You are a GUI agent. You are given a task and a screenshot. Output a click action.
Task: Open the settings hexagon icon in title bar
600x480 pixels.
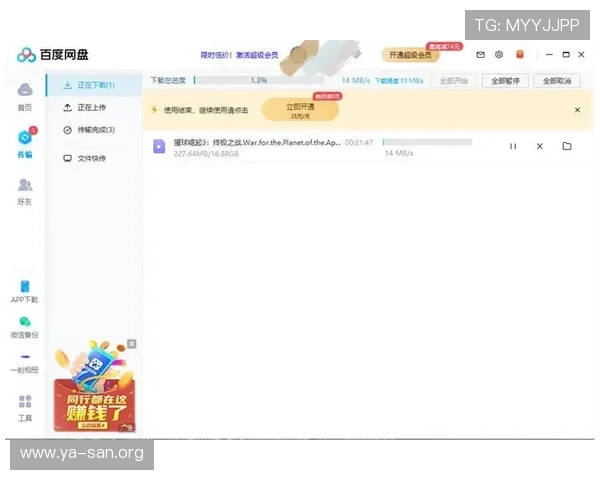[x=499, y=55]
